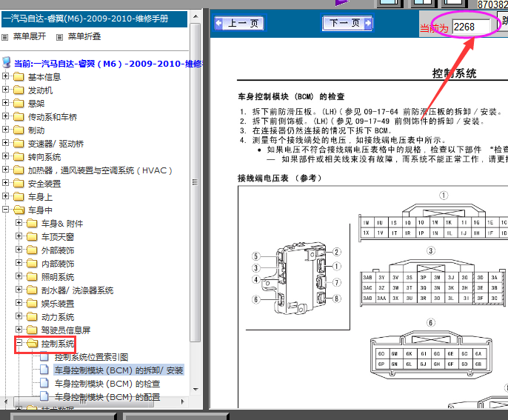
Task: Click 菜单折叠 to collapse all menus
Action: [x=84, y=36]
